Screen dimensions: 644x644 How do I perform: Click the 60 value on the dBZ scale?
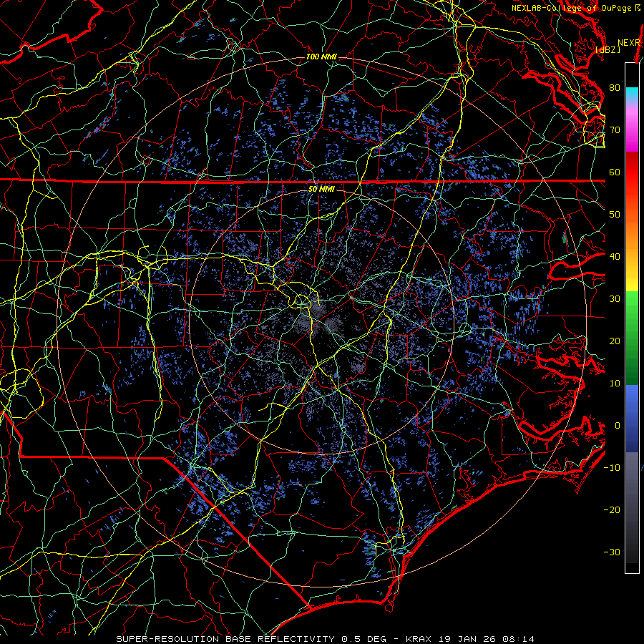click(x=615, y=172)
